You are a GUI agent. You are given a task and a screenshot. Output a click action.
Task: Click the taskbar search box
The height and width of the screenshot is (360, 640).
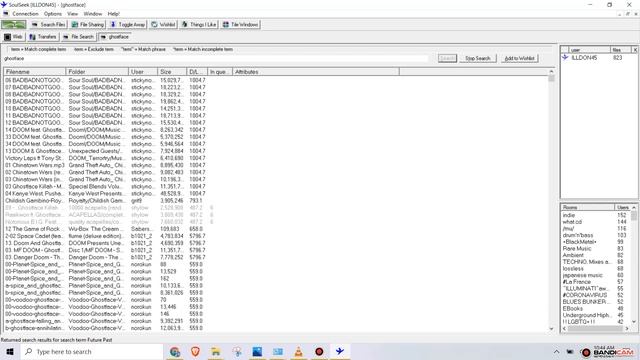(x=92, y=351)
